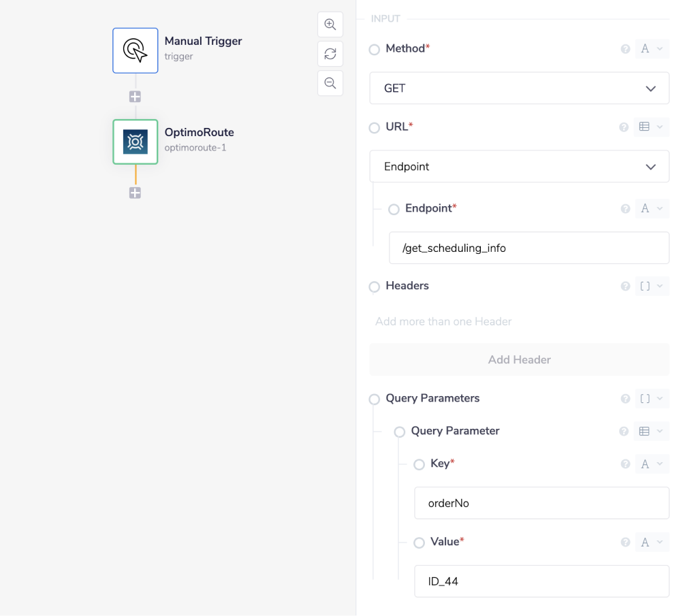Open the Headers array type selector
Screen dimensions: 681x616
651,287
